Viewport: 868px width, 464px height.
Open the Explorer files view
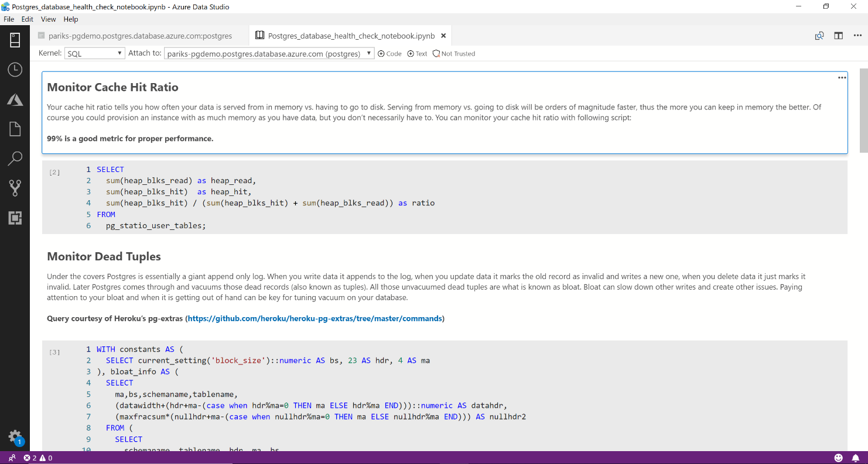click(x=15, y=129)
